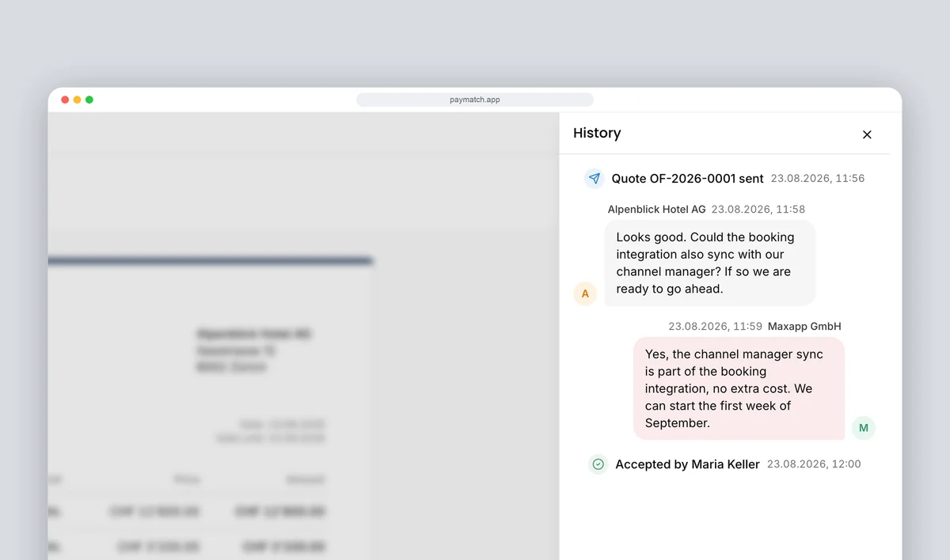Click the yellow minimize window dot
Screen dimensions: 950x560
pyautogui.click(x=77, y=100)
